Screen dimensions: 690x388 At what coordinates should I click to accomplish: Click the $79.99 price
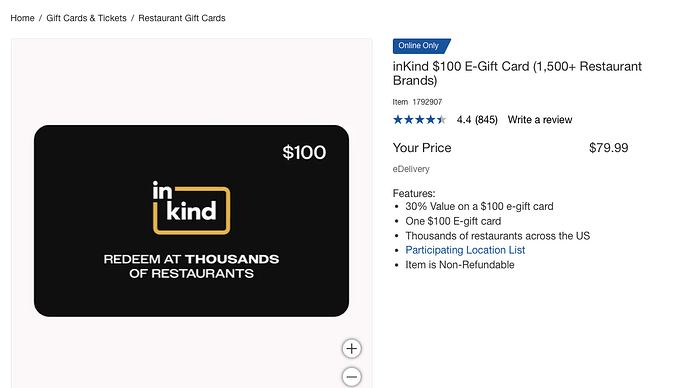tap(609, 148)
